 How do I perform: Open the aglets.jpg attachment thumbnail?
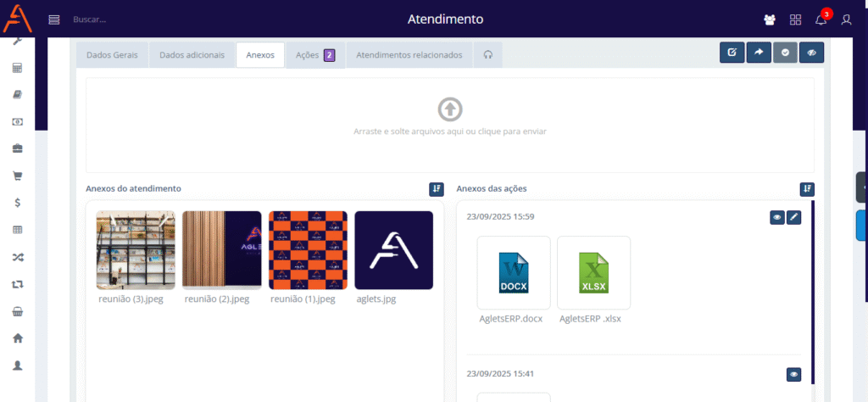tap(393, 250)
